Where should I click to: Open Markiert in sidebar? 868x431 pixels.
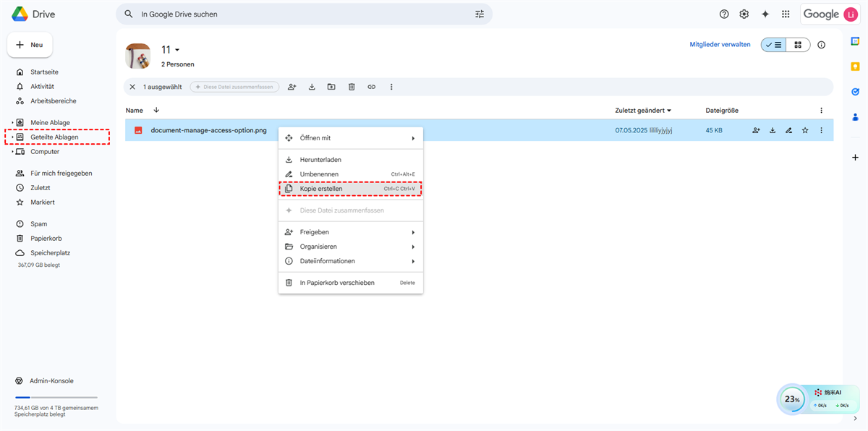[42, 202]
